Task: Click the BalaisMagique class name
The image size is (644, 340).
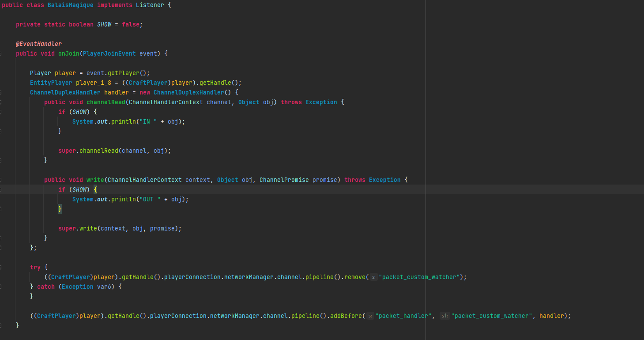Action: tap(71, 5)
